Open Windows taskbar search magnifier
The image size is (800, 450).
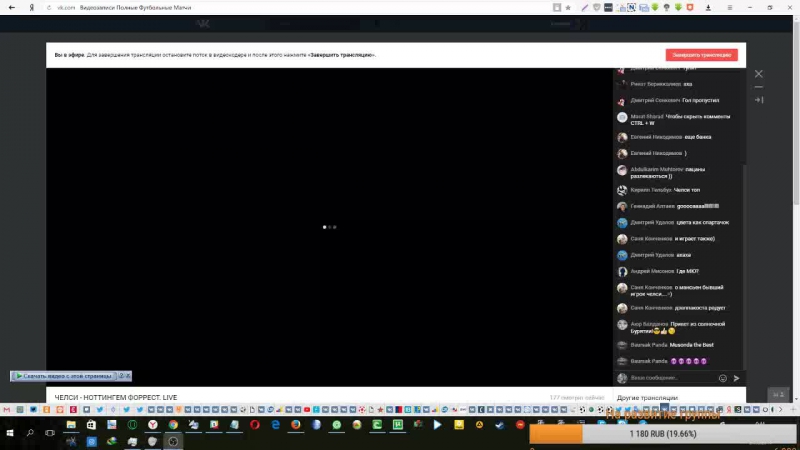coord(30,434)
